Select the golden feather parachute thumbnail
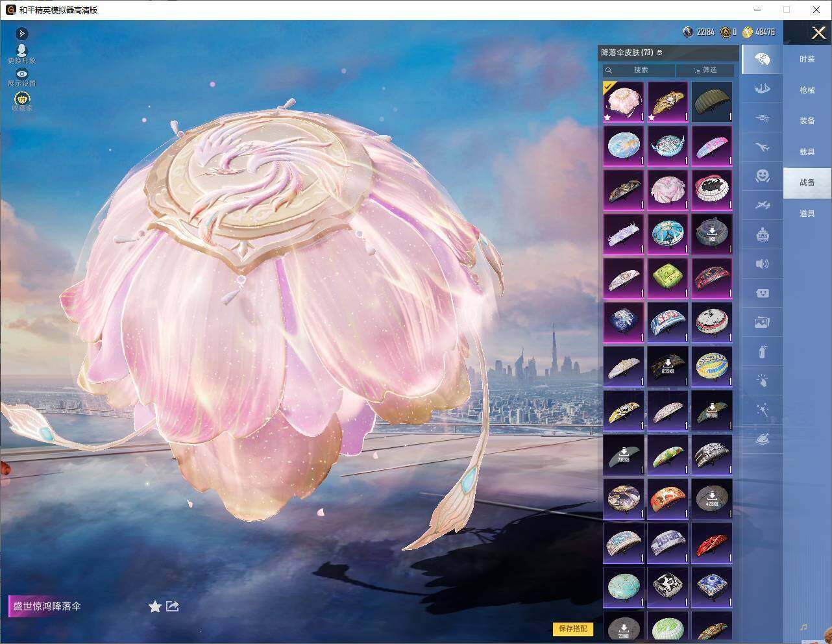 tap(668, 102)
